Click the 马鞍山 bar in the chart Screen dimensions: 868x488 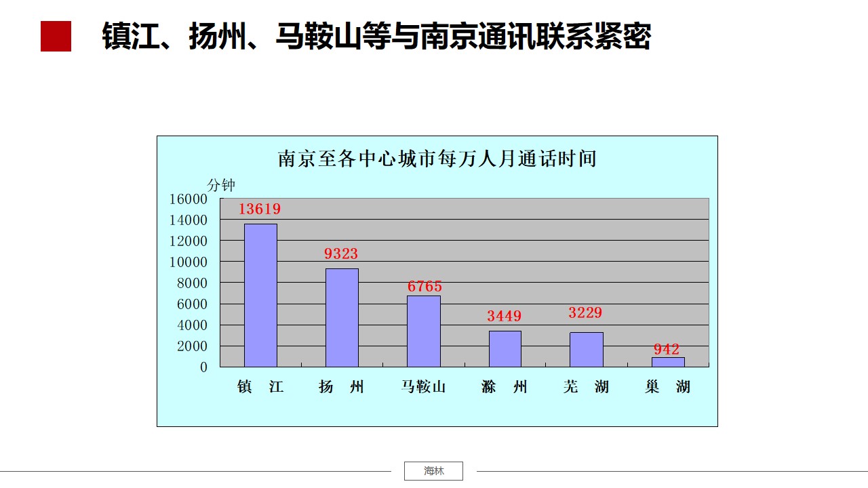coord(424,331)
